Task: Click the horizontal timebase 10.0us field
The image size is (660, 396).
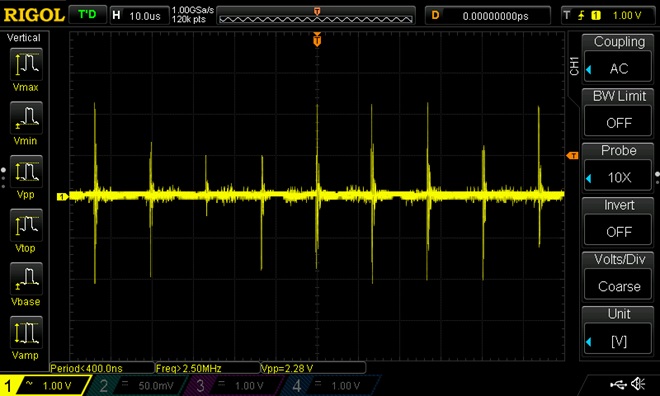Action: pyautogui.click(x=139, y=16)
